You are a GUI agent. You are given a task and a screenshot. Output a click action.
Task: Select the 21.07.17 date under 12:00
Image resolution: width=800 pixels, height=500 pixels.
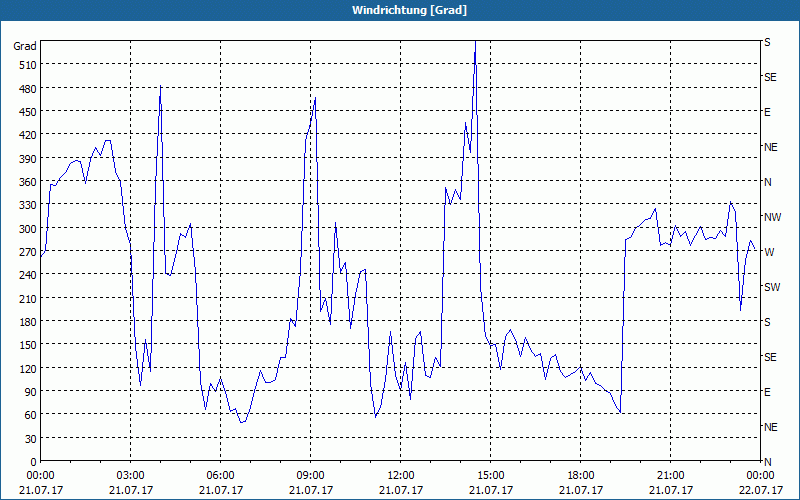tap(401, 490)
